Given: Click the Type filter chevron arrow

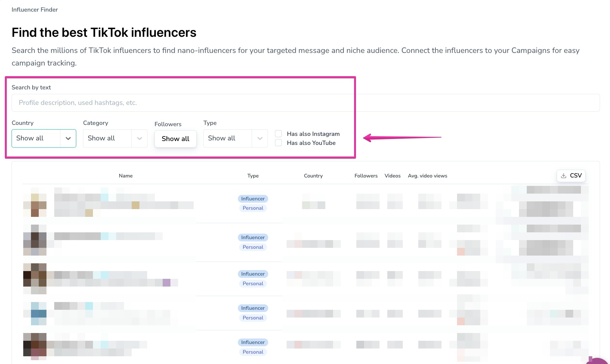Looking at the screenshot, I should [260, 138].
